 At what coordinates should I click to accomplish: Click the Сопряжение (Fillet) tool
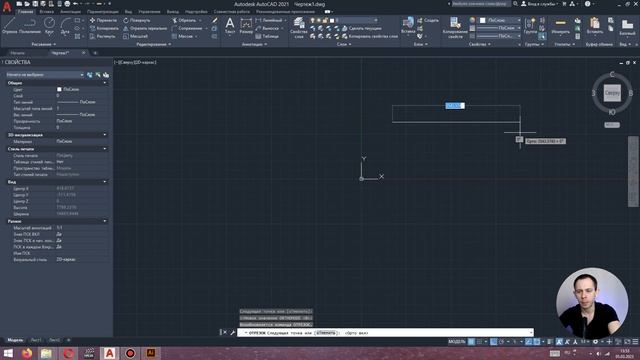[187, 28]
